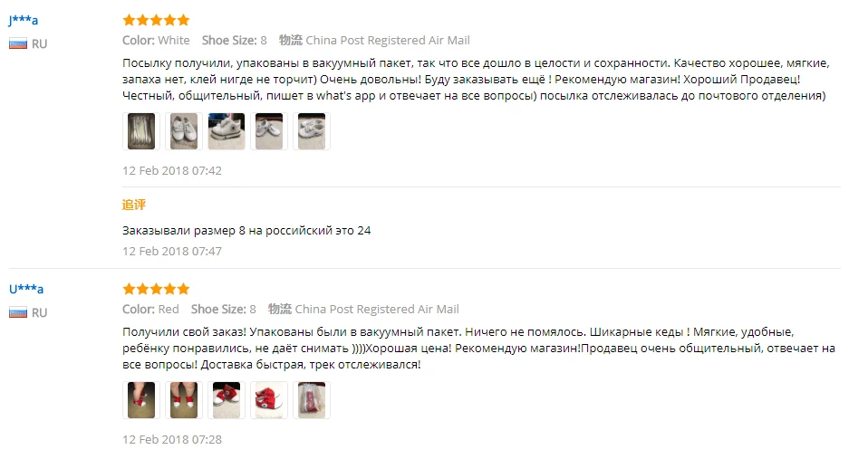This screenshot has height=459, width=868.
Task: Open fourth red sneakers review photo
Action: tap(269, 400)
